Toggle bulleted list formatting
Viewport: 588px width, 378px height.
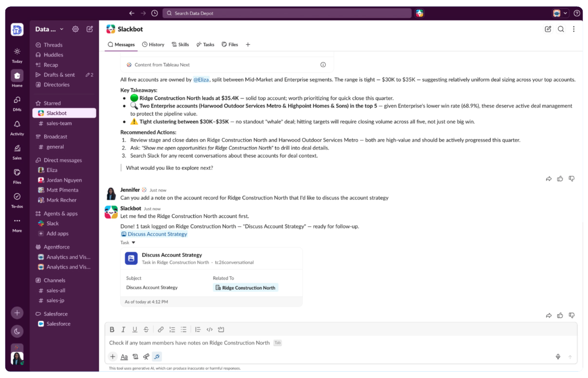pyautogui.click(x=184, y=329)
